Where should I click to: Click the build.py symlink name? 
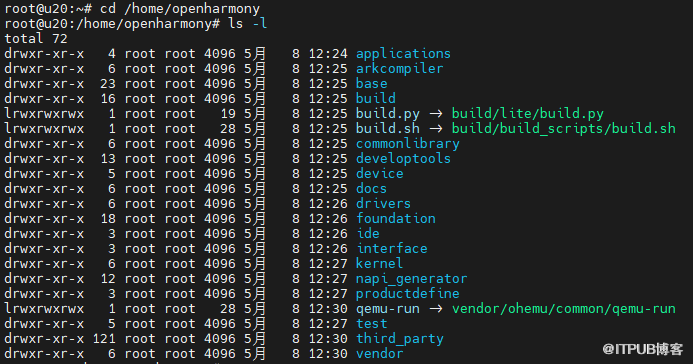coord(388,114)
